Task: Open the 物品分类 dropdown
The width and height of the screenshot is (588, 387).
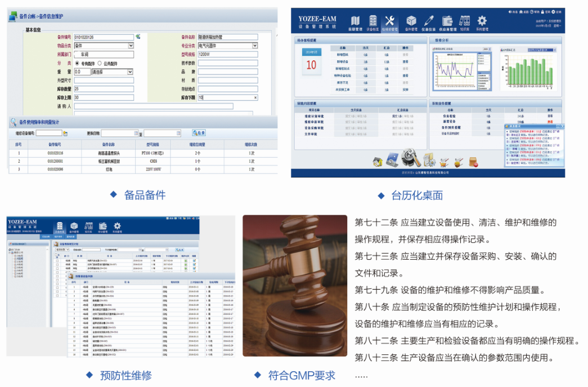Action: [129, 46]
